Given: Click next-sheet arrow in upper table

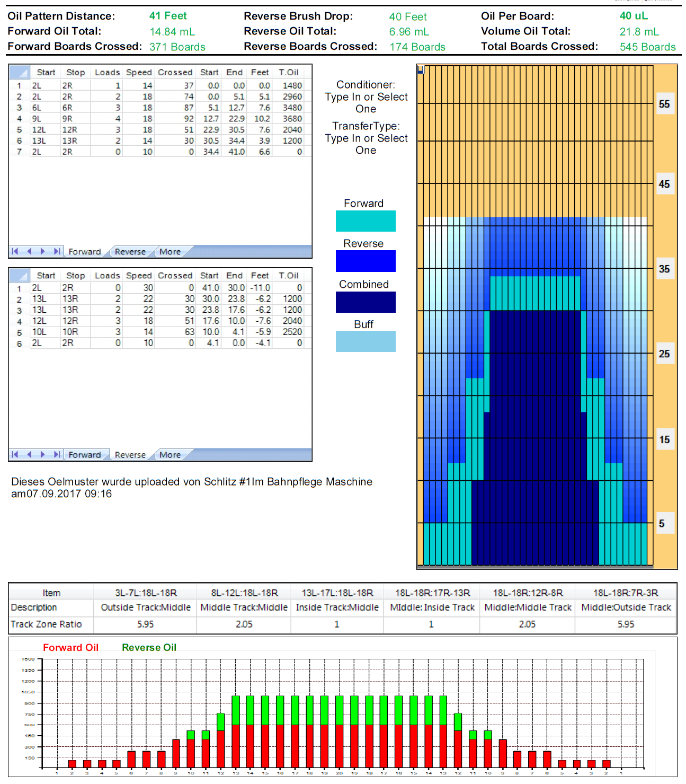Looking at the screenshot, I should point(43,251).
